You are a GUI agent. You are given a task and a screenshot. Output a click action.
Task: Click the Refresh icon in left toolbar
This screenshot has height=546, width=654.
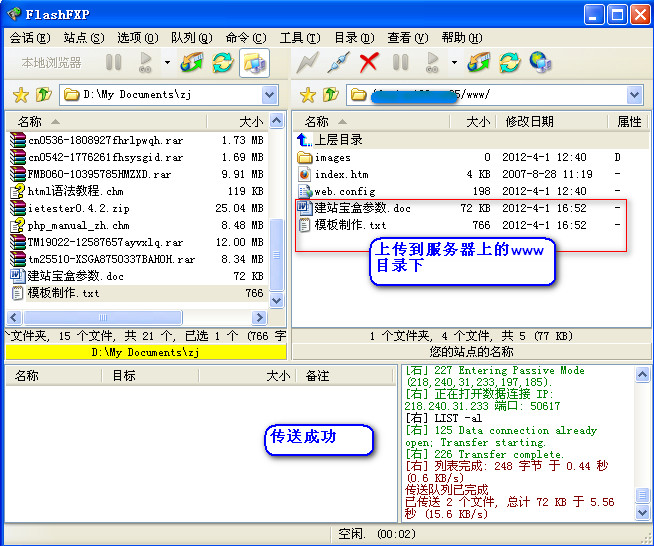(x=222, y=62)
